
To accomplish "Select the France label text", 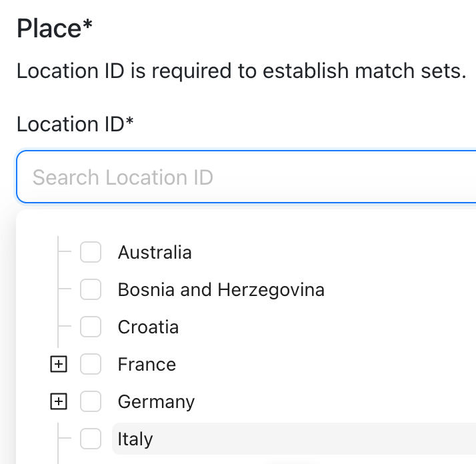I will [147, 365].
